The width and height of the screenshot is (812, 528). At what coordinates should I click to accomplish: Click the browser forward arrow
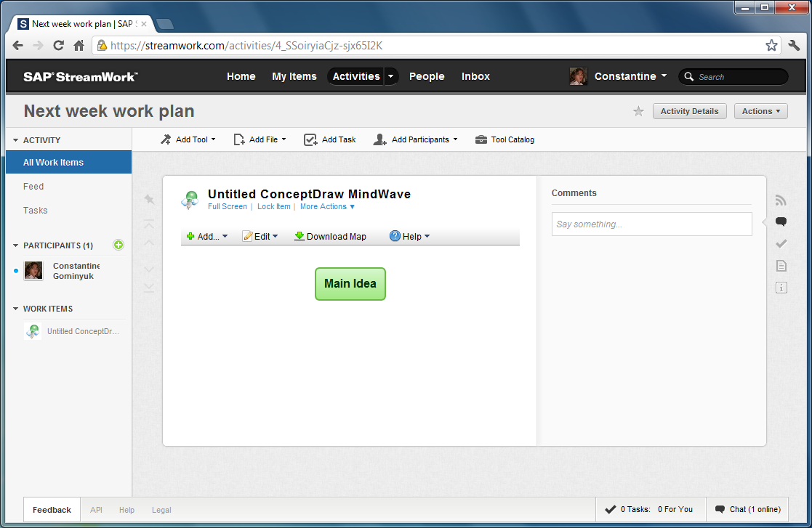pyautogui.click(x=38, y=46)
